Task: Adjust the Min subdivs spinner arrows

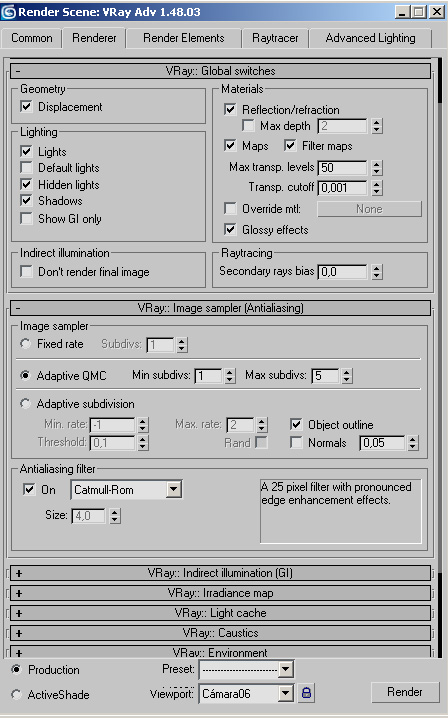Action: [x=230, y=375]
